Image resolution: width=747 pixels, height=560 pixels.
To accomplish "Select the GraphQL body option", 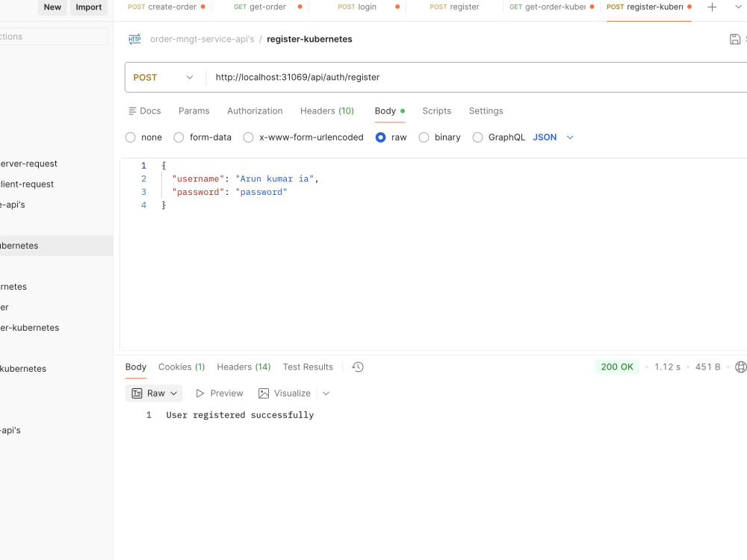I will coord(477,137).
